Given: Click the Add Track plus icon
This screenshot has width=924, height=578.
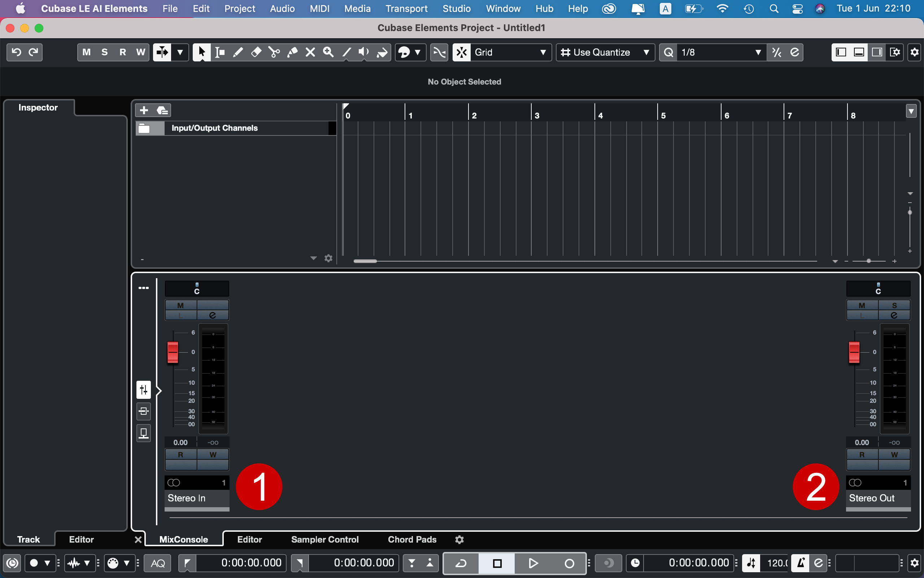Looking at the screenshot, I should (x=144, y=111).
